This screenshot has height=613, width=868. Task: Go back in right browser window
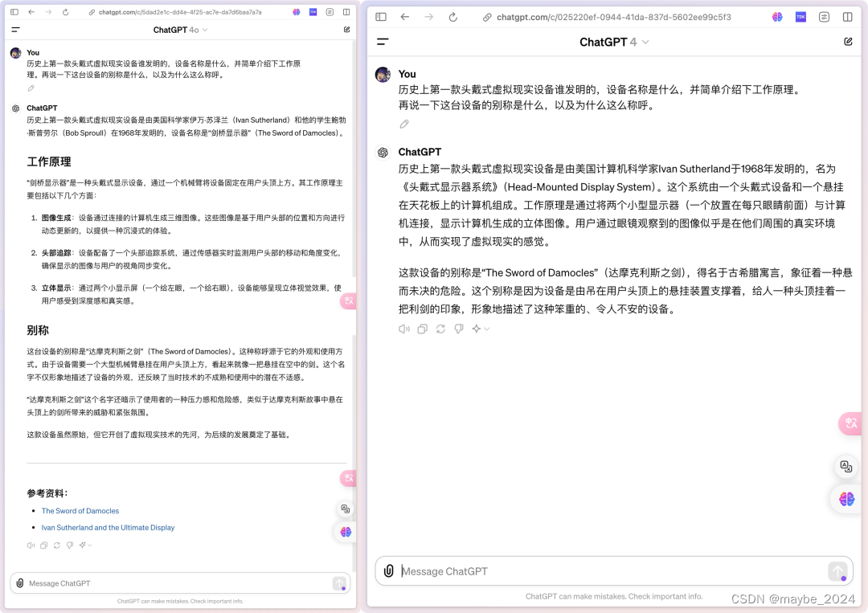tap(404, 17)
